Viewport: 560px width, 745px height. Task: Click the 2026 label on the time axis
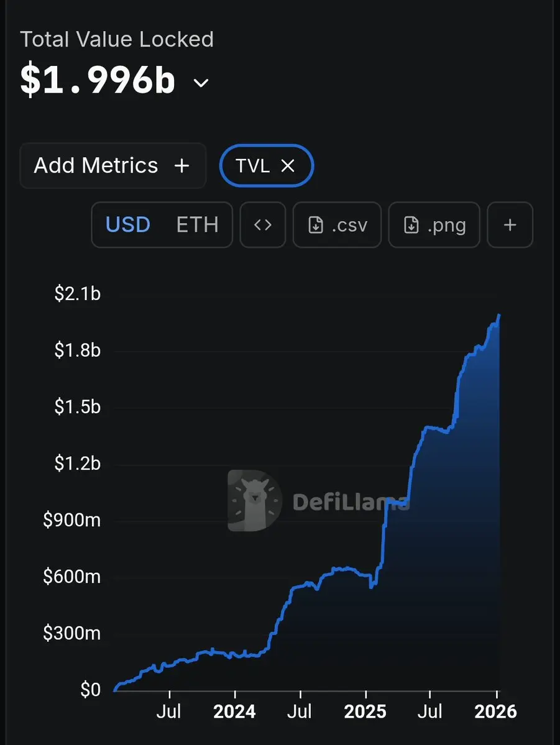(495, 711)
